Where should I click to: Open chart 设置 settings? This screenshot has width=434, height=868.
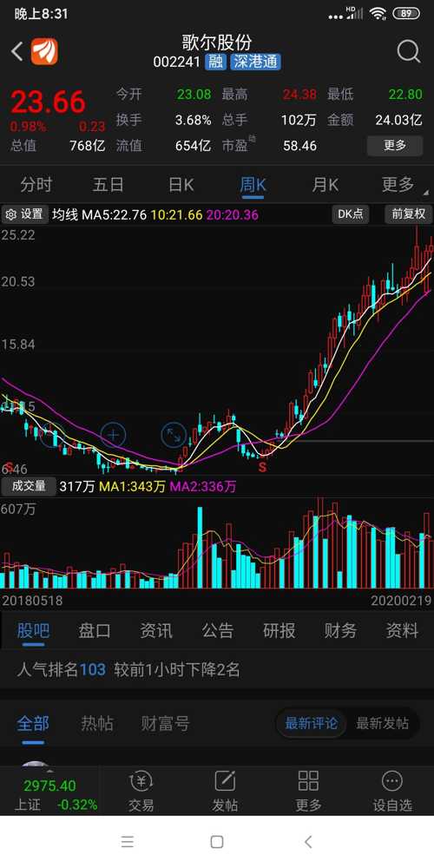pos(23,214)
